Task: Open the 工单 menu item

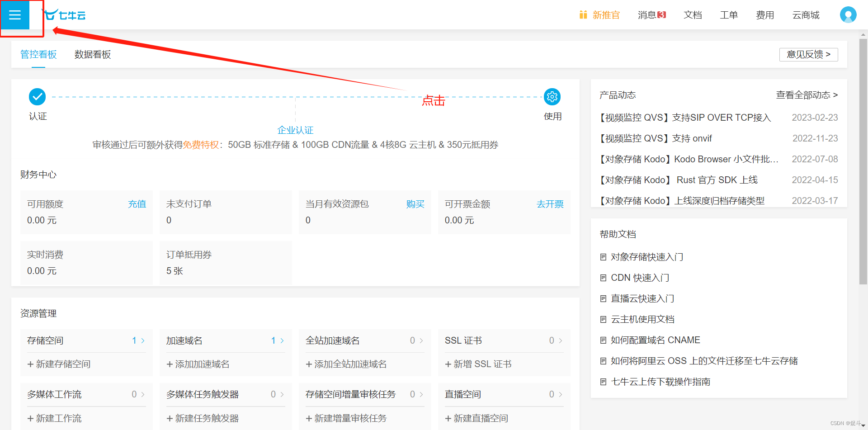Action: (729, 15)
